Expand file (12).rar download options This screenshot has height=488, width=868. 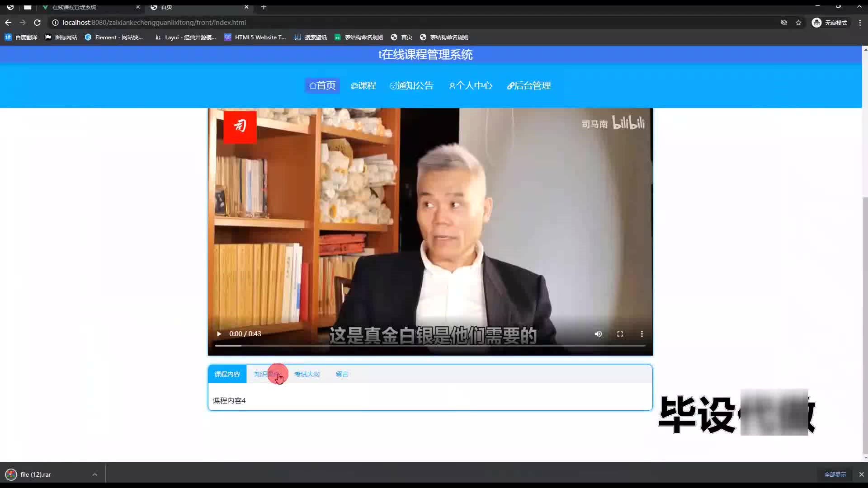[94, 474]
